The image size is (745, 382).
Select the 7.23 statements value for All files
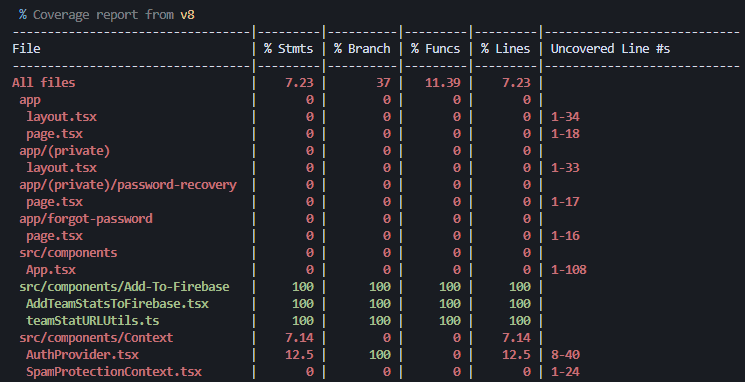[x=299, y=83]
